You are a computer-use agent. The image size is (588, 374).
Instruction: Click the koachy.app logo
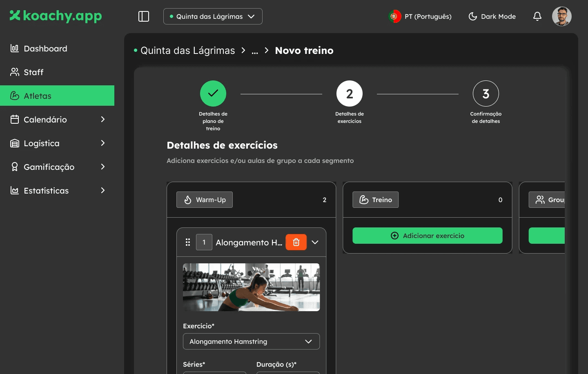[56, 16]
